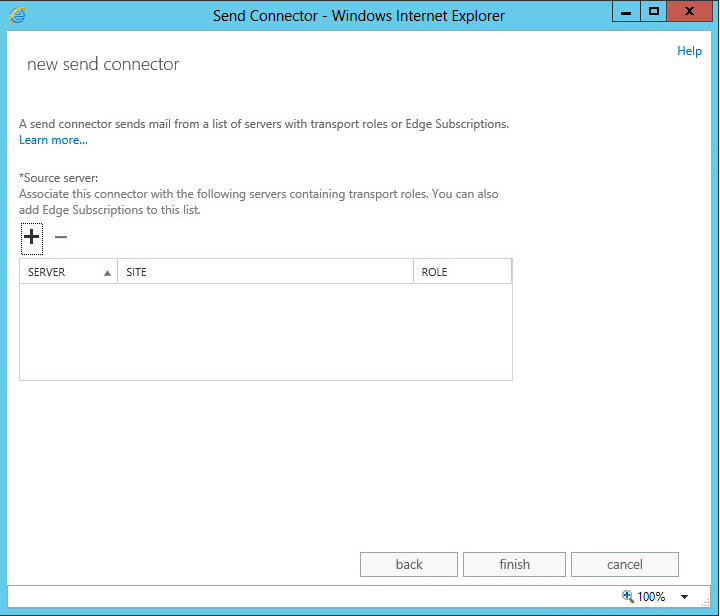The height and width of the screenshot is (616, 720).
Task: Click the Internet Explorer icon in the title bar
Action: tap(18, 15)
